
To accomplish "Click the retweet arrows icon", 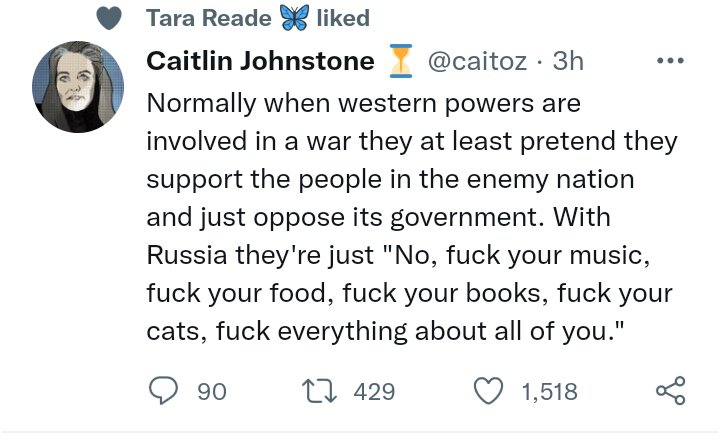I will (x=321, y=391).
